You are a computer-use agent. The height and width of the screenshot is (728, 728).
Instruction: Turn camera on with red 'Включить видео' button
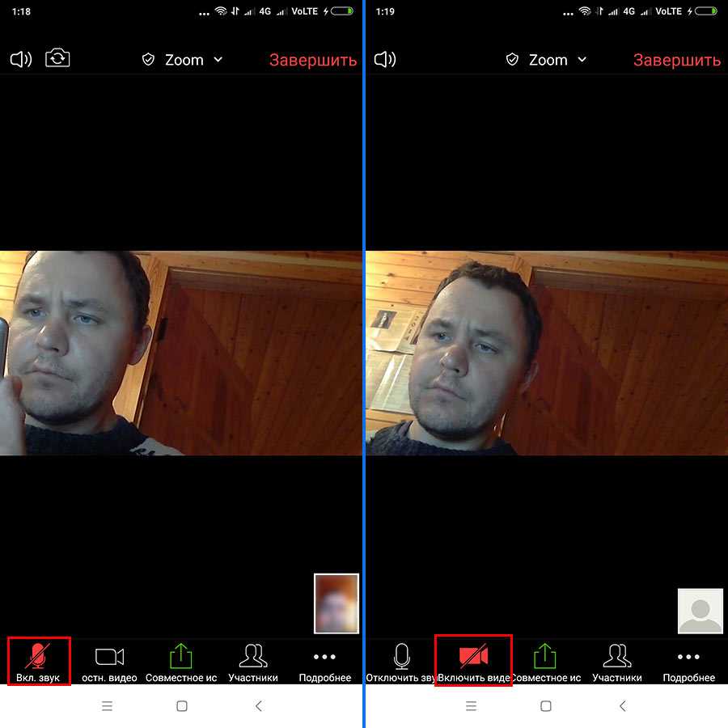(x=473, y=662)
